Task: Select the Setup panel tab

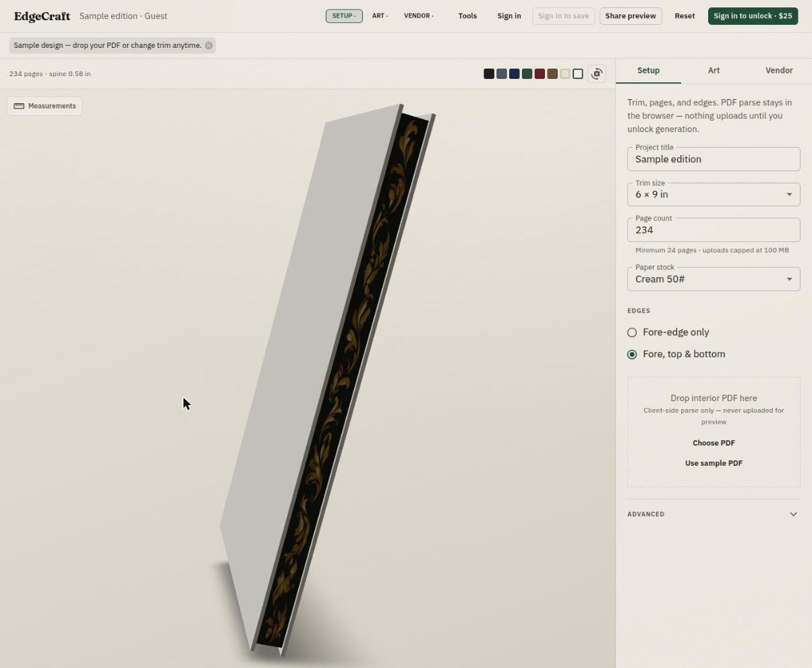Action: point(648,70)
